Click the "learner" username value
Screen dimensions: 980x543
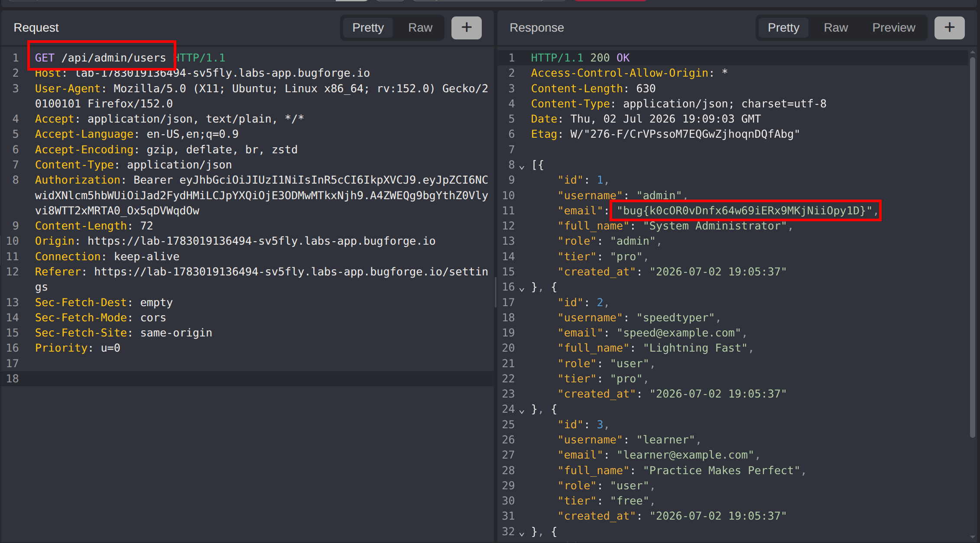point(665,440)
